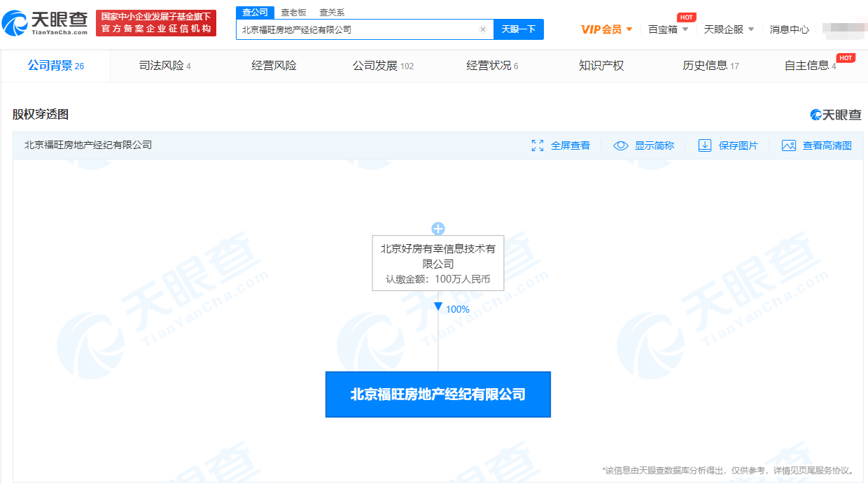
Task: Select the 查公司 search tab
Action: pyautogui.click(x=255, y=13)
